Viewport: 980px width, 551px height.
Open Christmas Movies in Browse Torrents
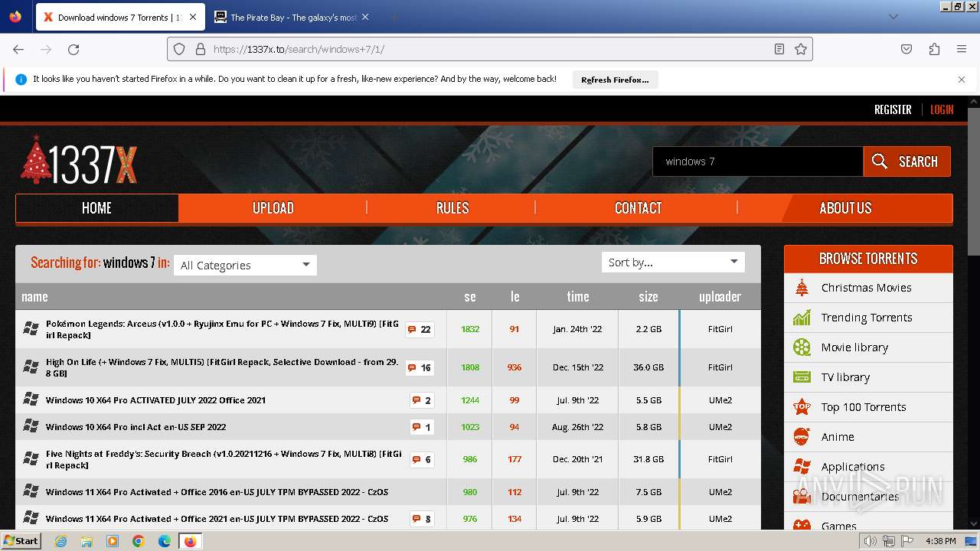[866, 288]
